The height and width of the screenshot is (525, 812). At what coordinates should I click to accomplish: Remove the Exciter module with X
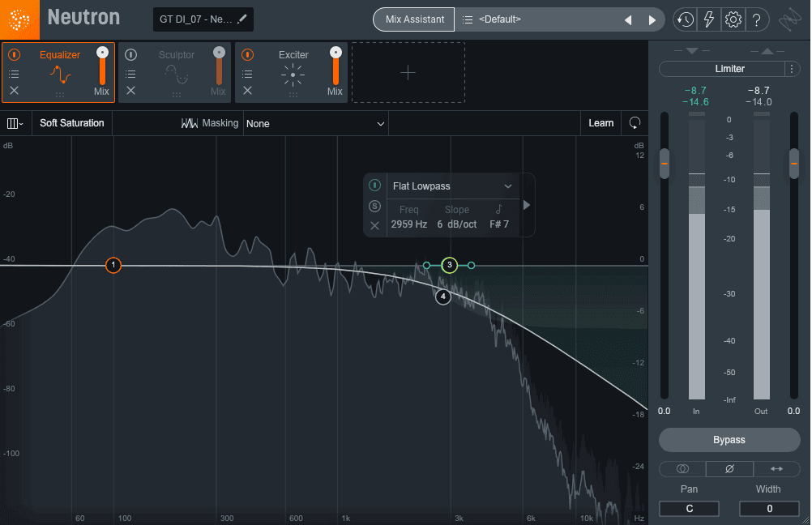click(247, 91)
